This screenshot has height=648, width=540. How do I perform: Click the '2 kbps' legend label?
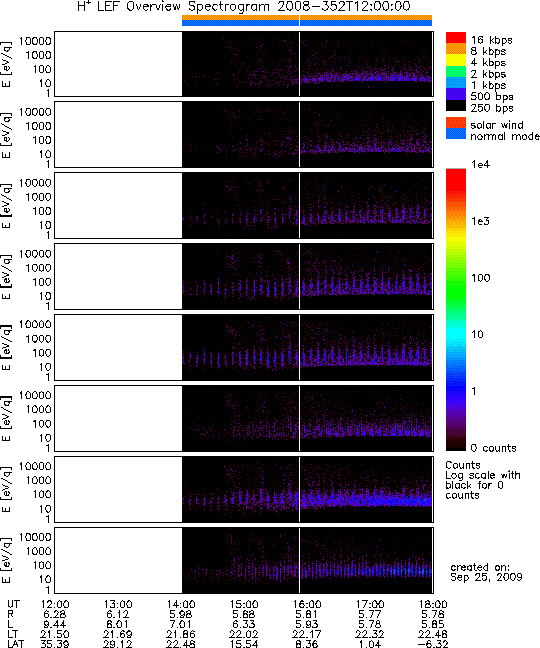[x=488, y=74]
